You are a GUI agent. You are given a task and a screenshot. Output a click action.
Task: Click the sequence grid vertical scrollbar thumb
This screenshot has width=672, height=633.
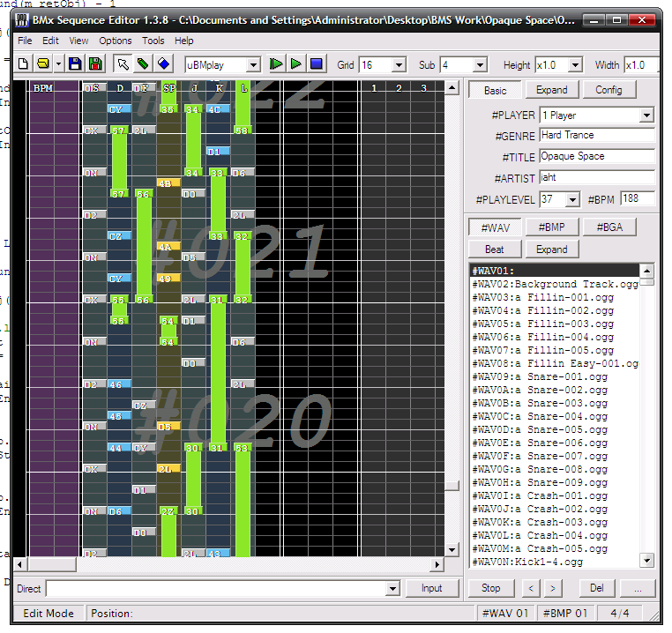tap(452, 486)
